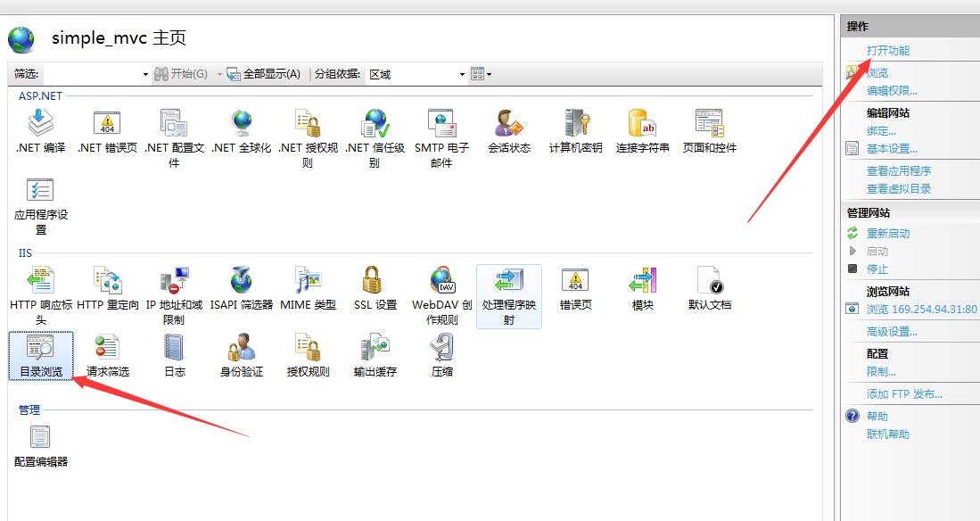Click the 重新启动 restart site link
This screenshot has width=980, height=521.
(x=888, y=234)
